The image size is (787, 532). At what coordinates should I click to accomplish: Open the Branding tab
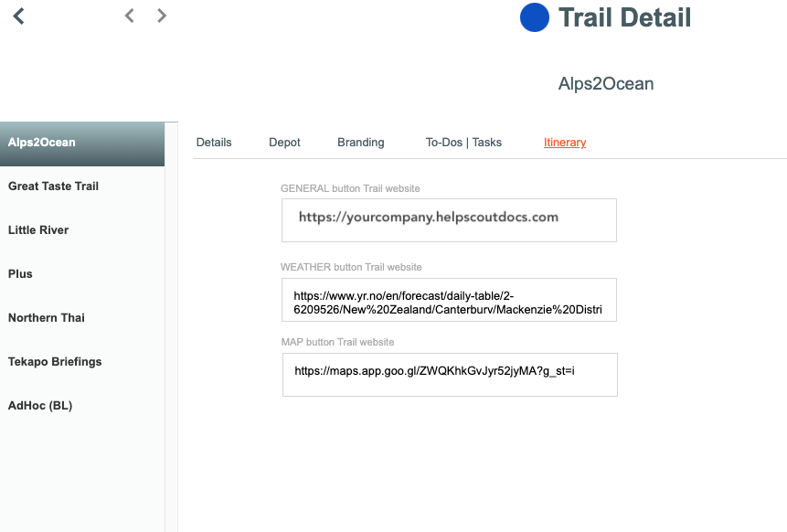[361, 143]
